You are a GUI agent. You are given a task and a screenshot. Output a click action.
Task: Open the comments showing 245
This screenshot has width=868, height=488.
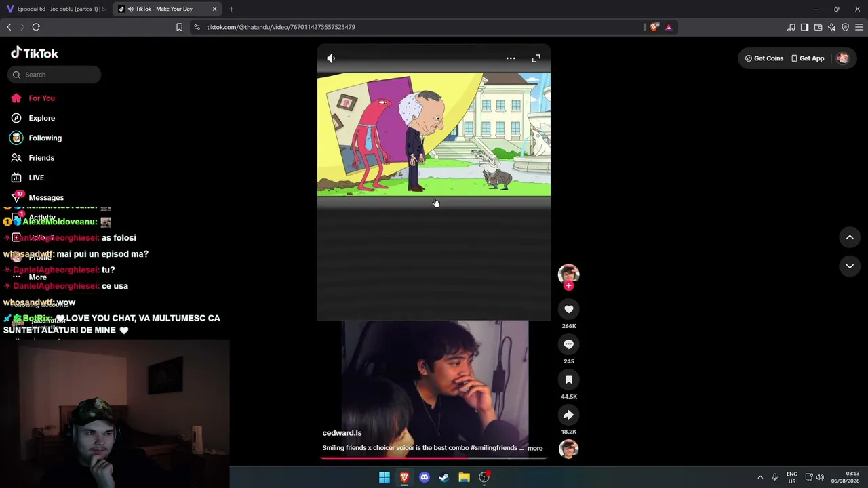point(569,344)
